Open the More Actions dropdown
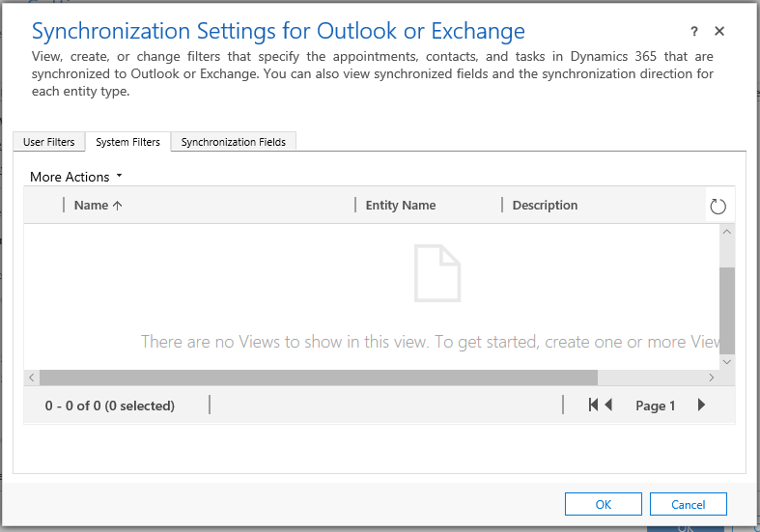Viewport: 760px width, 532px height. pos(76,177)
